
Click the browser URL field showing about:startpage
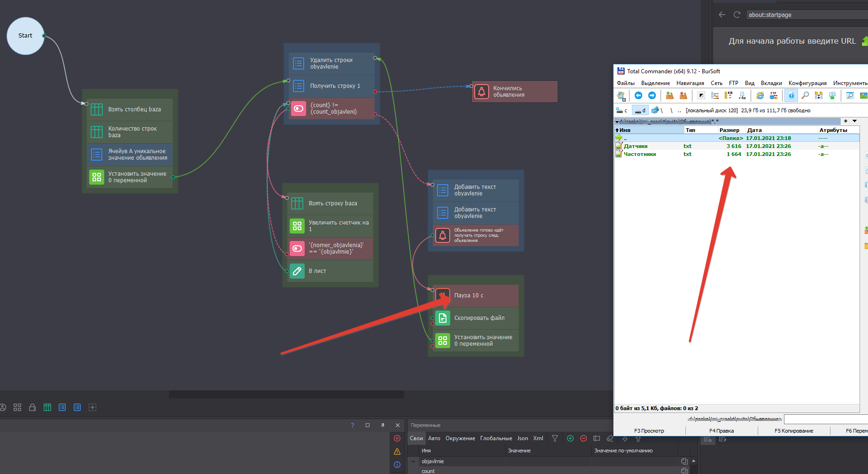point(806,15)
